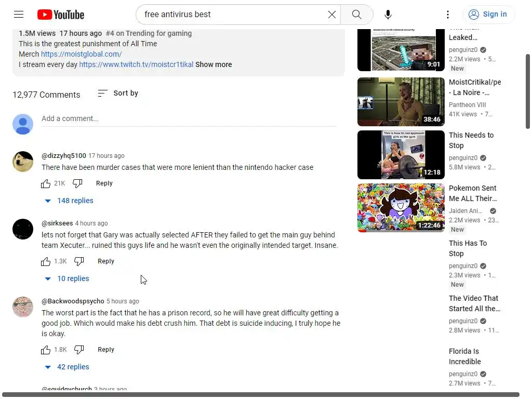The width and height of the screenshot is (532, 399).
Task: Click the horizontal scrollbar at bottom
Action: coord(261,395)
